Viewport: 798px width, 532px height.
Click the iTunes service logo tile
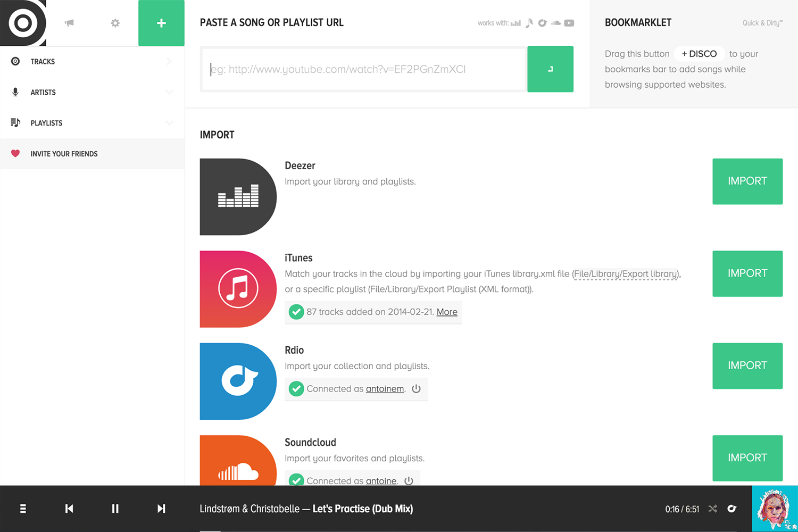click(238, 289)
